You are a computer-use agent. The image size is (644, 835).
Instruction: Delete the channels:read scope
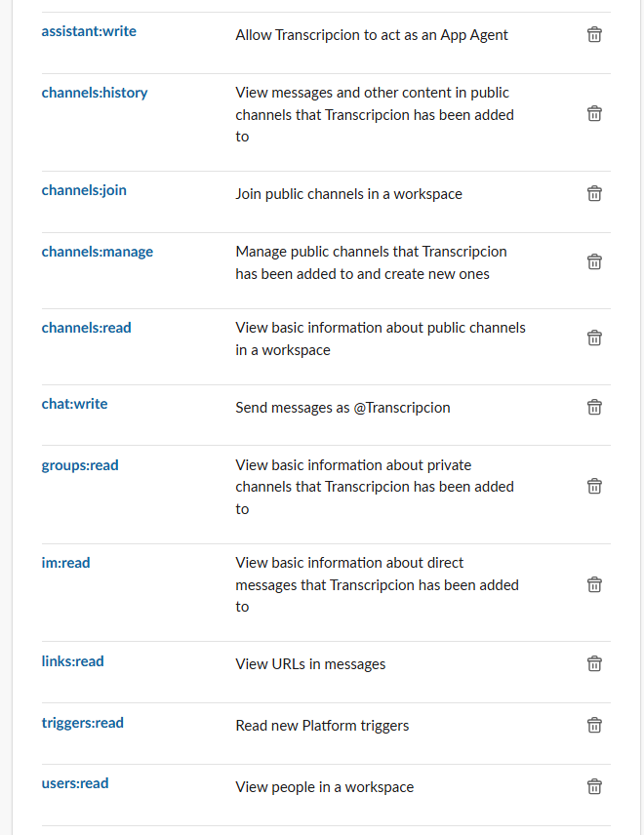pos(594,338)
